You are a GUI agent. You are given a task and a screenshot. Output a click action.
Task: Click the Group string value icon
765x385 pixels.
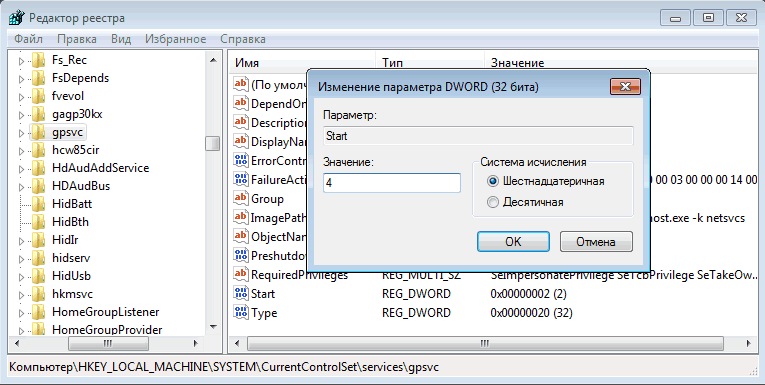click(241, 198)
